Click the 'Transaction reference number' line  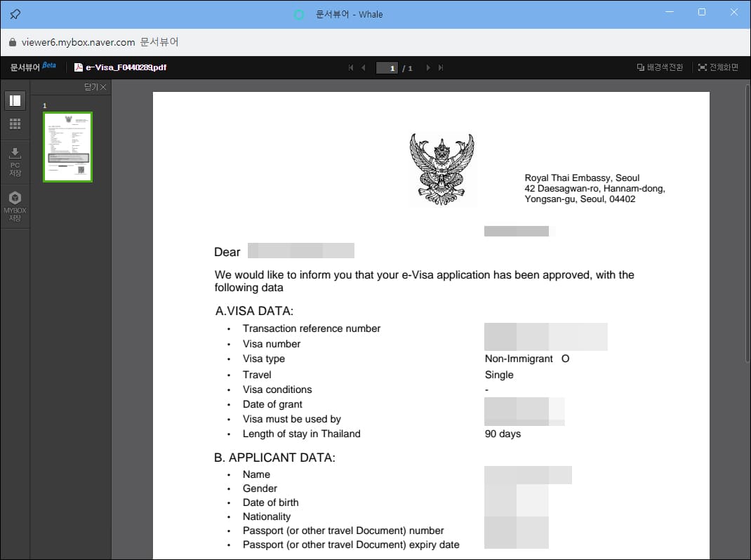312,328
